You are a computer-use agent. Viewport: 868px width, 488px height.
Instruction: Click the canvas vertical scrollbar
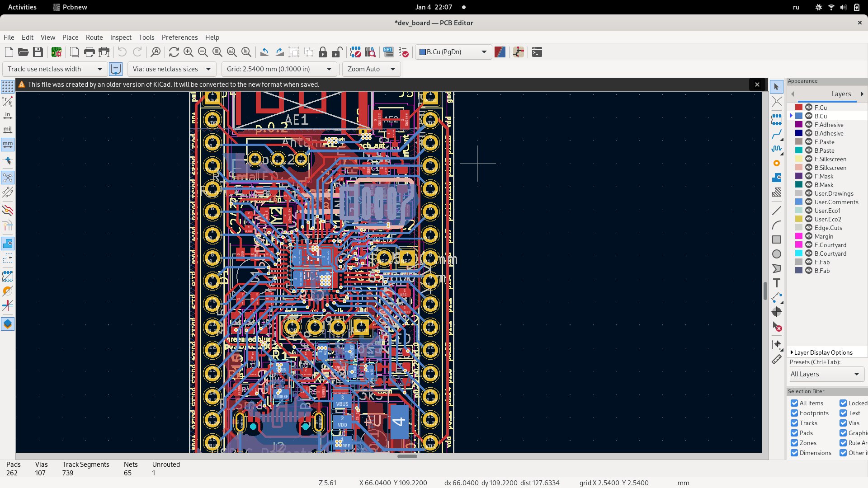(x=765, y=291)
